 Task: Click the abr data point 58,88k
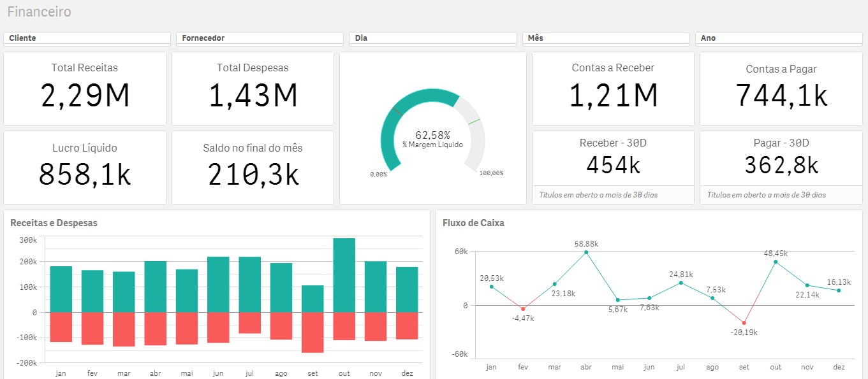click(586, 252)
